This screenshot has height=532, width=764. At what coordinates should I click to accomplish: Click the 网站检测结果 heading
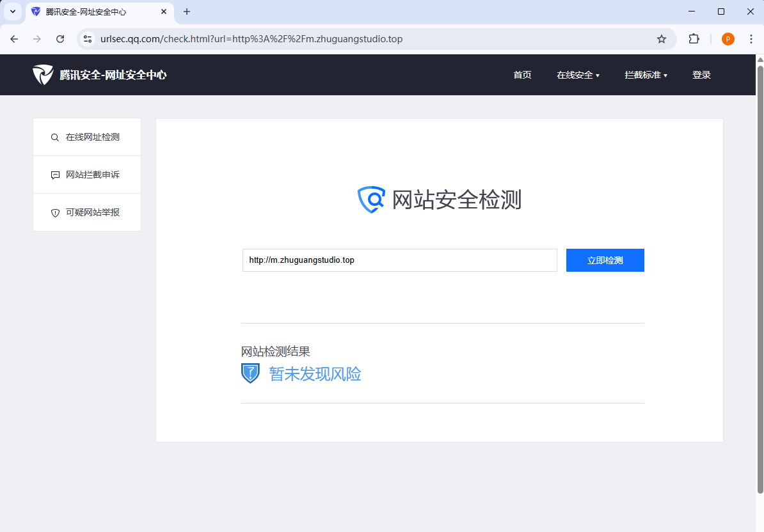click(x=275, y=352)
